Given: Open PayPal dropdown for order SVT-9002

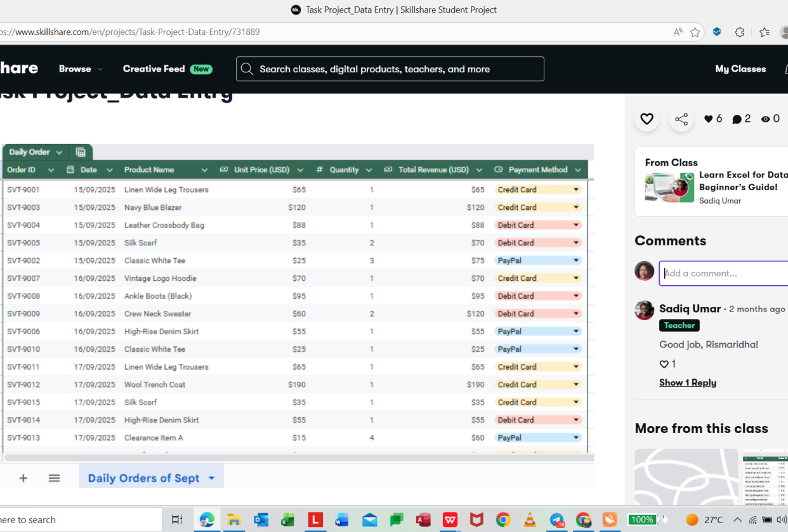Looking at the screenshot, I should pyautogui.click(x=576, y=261).
